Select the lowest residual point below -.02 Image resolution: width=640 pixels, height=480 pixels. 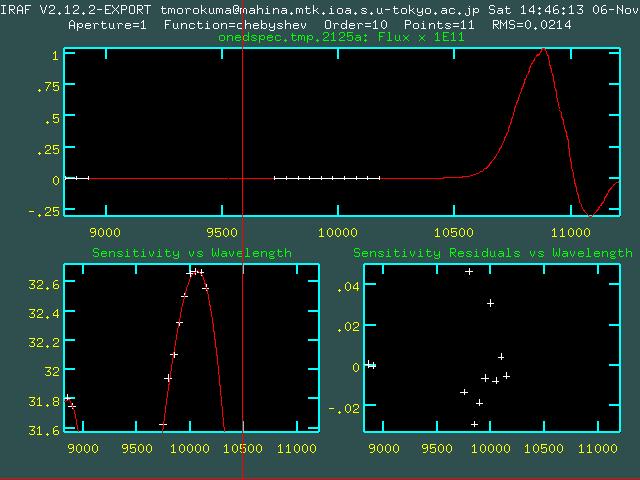coord(474,424)
